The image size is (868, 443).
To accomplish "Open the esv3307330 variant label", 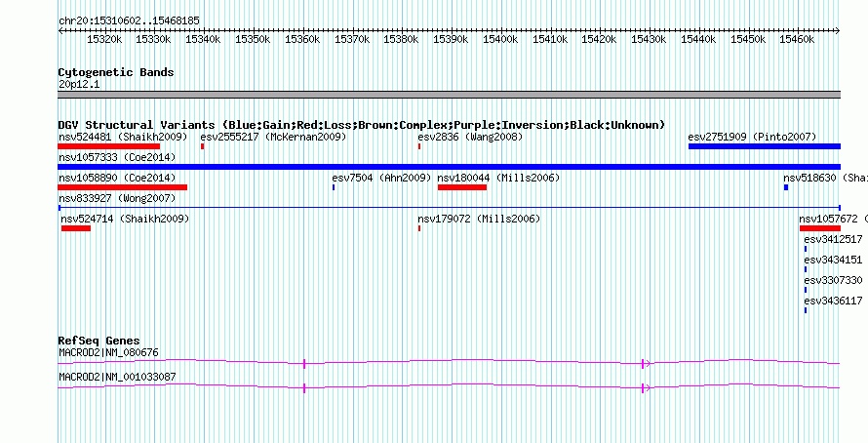I will [833, 280].
